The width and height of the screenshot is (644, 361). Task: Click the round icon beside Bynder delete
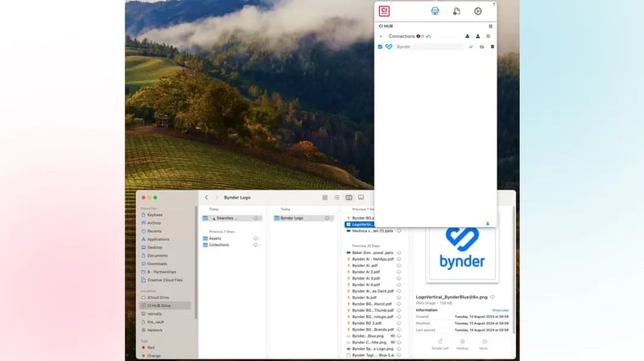coord(481,47)
